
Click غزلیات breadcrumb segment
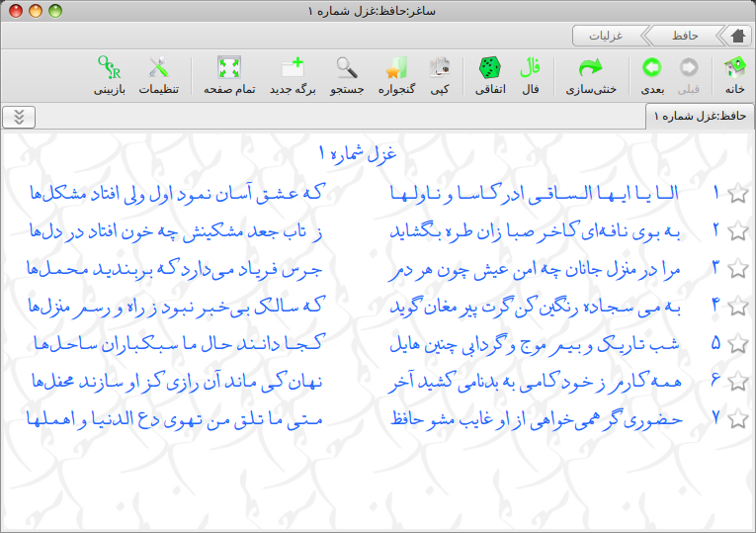[606, 36]
